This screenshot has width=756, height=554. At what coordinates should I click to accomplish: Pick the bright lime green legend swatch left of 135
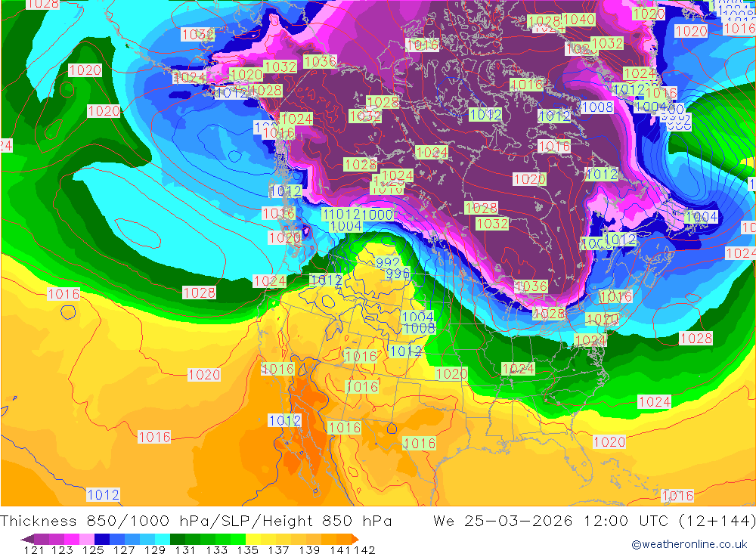pos(237,539)
